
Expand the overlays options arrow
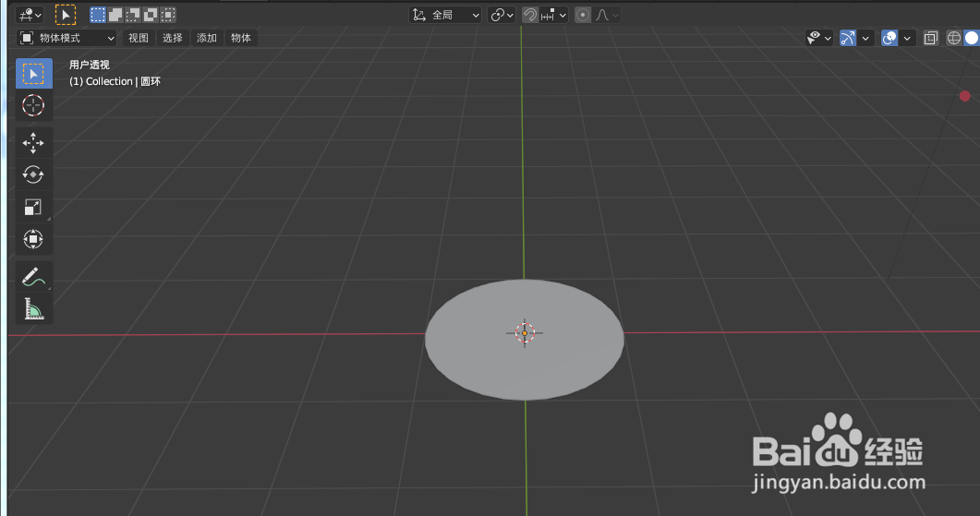[x=907, y=38]
